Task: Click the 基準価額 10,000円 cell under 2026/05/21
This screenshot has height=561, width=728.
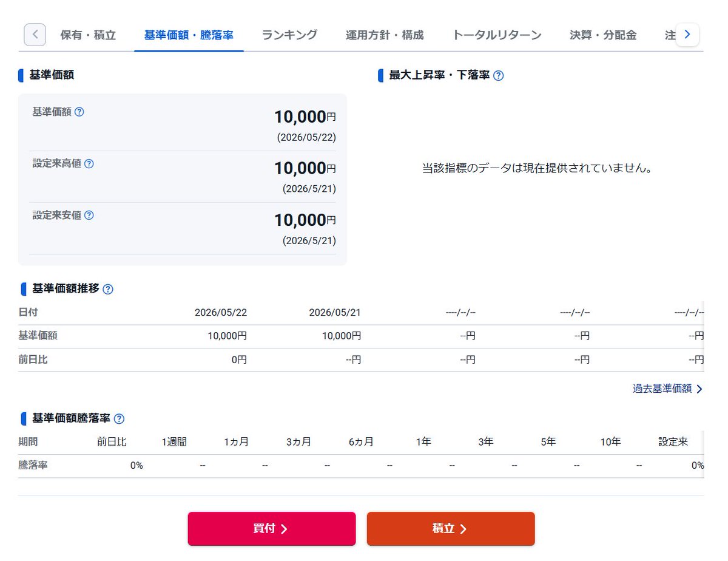Action: point(342,336)
